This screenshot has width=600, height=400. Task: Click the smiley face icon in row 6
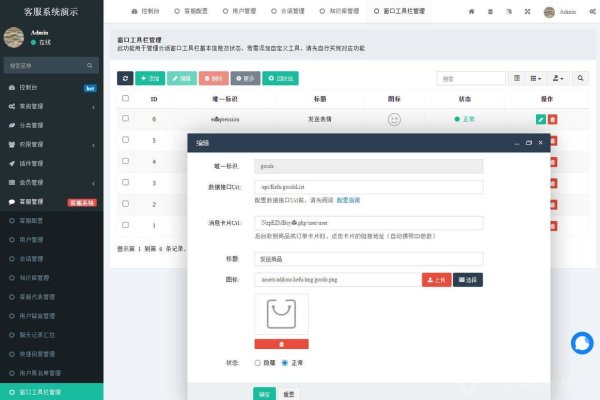point(394,119)
